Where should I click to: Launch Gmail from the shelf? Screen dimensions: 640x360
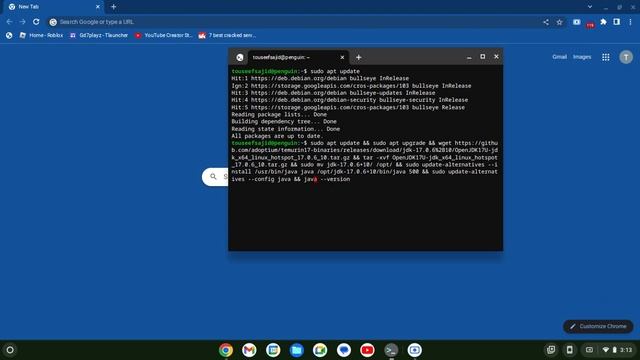click(249, 350)
